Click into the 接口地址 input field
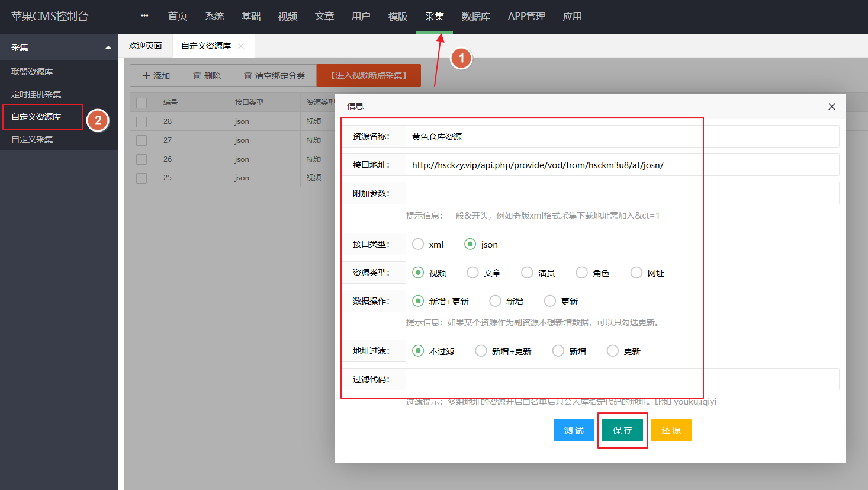The width and height of the screenshot is (868, 490). coord(622,165)
